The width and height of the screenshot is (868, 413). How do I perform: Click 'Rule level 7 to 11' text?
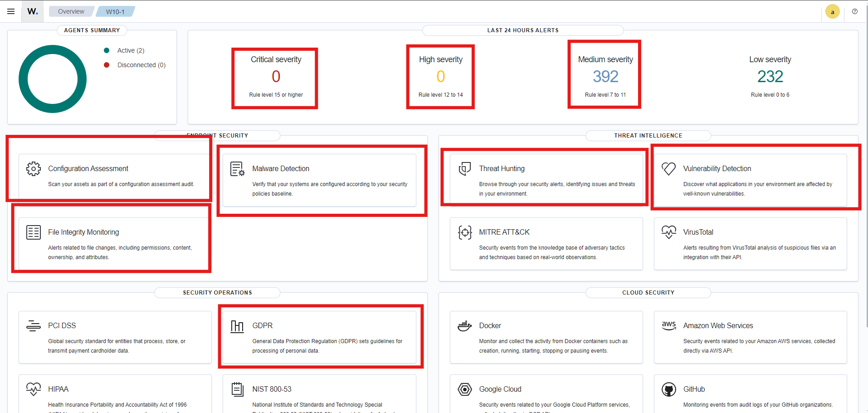pyautogui.click(x=605, y=95)
